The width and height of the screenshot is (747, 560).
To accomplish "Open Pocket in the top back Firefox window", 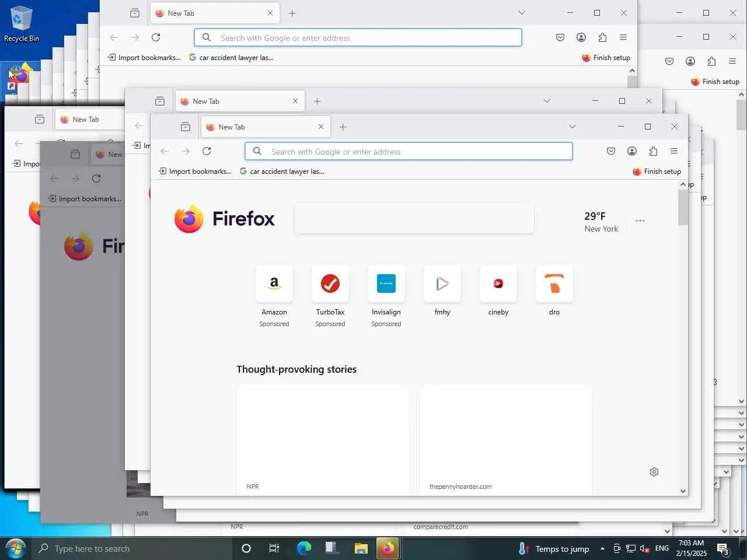I will [560, 37].
